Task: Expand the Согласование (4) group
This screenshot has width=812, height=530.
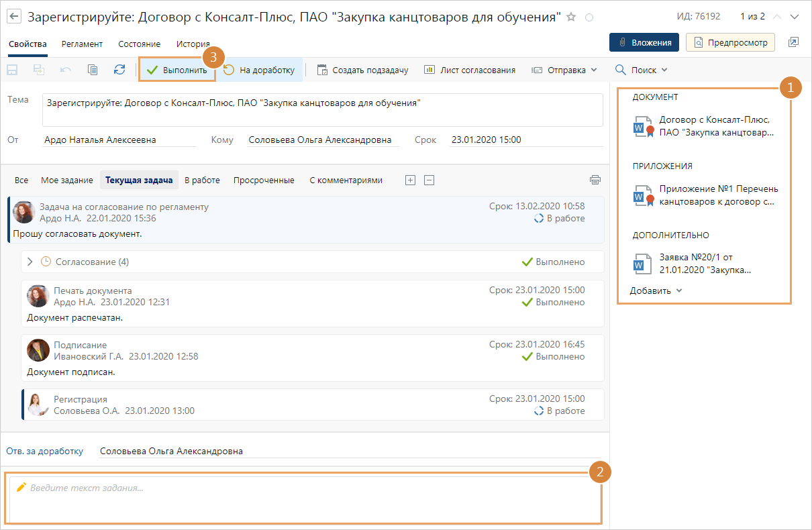Action: tap(30, 262)
